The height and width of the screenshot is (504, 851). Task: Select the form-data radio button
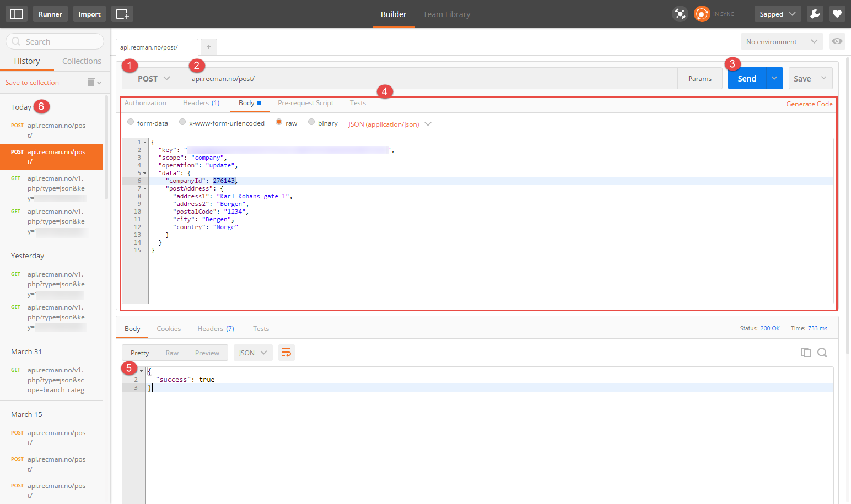131,122
